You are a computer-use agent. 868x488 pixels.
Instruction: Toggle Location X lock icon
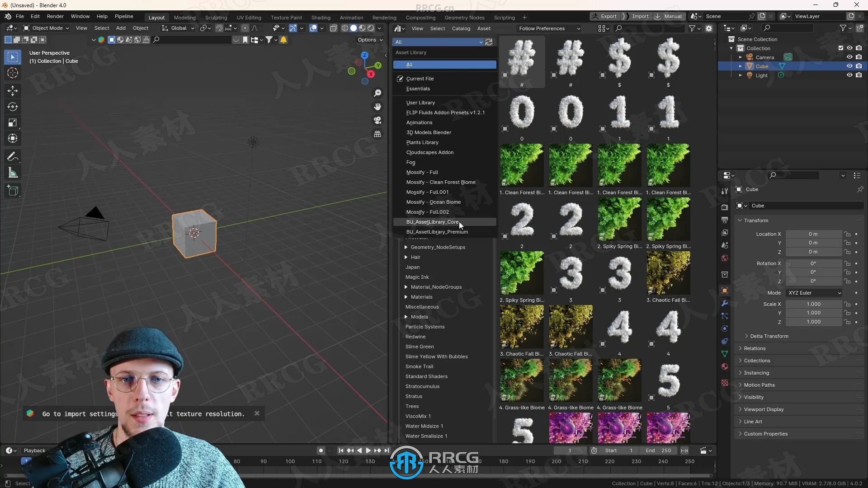tap(848, 234)
